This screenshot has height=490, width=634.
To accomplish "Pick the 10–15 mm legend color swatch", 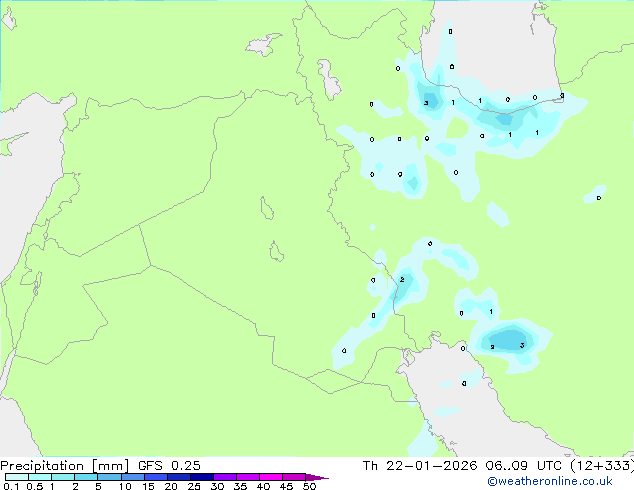I will [133, 477].
